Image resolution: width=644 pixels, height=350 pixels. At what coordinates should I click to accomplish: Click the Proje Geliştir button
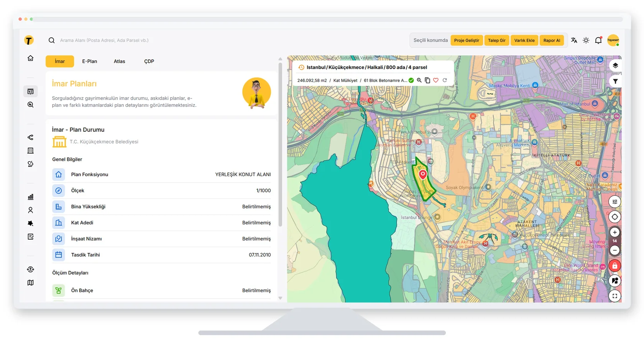click(467, 40)
